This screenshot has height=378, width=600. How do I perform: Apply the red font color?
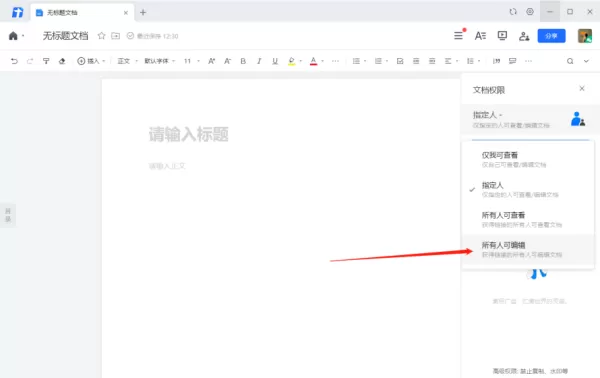(313, 61)
